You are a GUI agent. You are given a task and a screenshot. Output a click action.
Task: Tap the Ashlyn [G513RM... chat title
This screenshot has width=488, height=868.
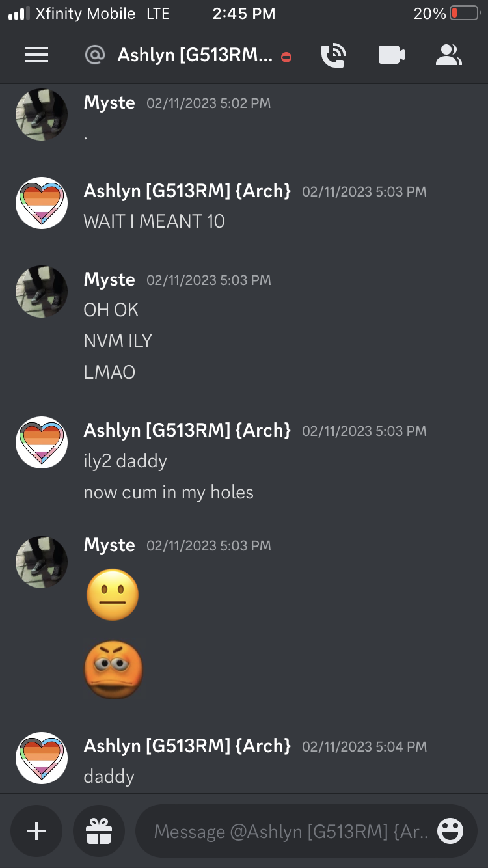pyautogui.click(x=195, y=55)
